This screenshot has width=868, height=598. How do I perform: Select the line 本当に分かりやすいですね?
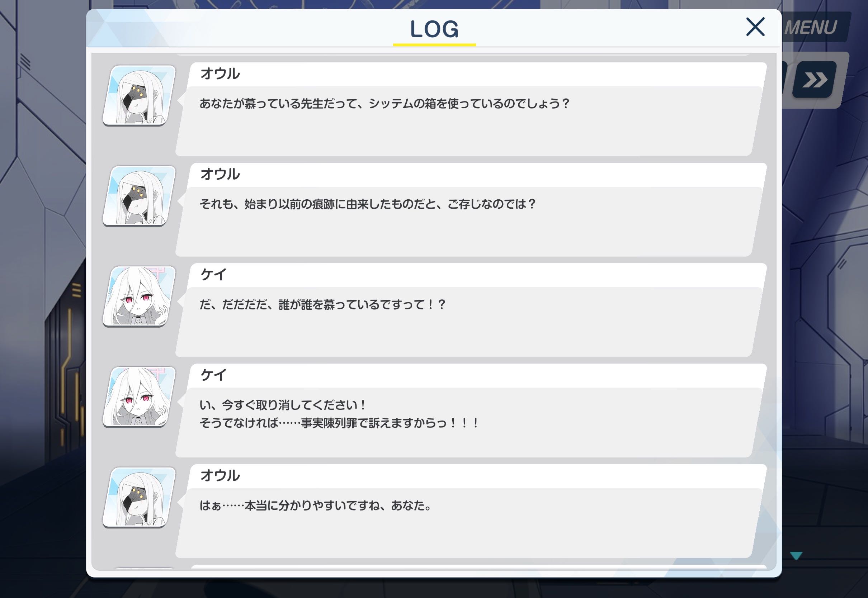(316, 506)
